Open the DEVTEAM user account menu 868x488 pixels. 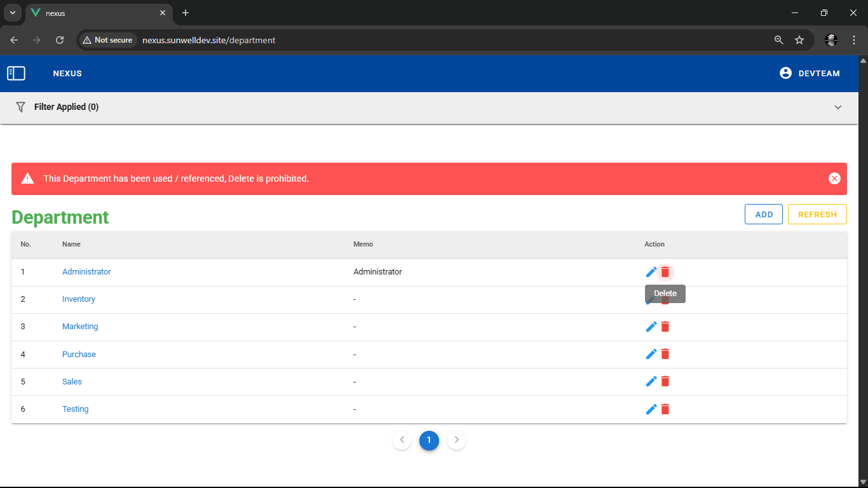(x=810, y=73)
